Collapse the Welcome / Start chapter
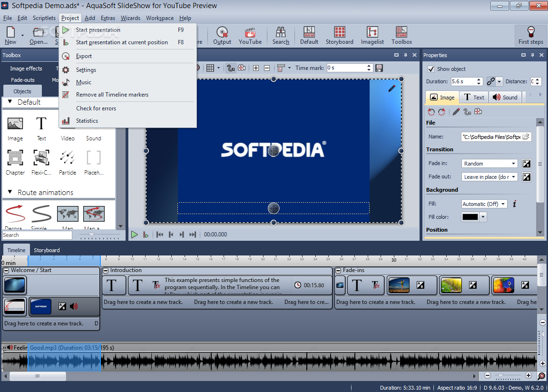This screenshot has height=392, width=548. tap(6, 270)
